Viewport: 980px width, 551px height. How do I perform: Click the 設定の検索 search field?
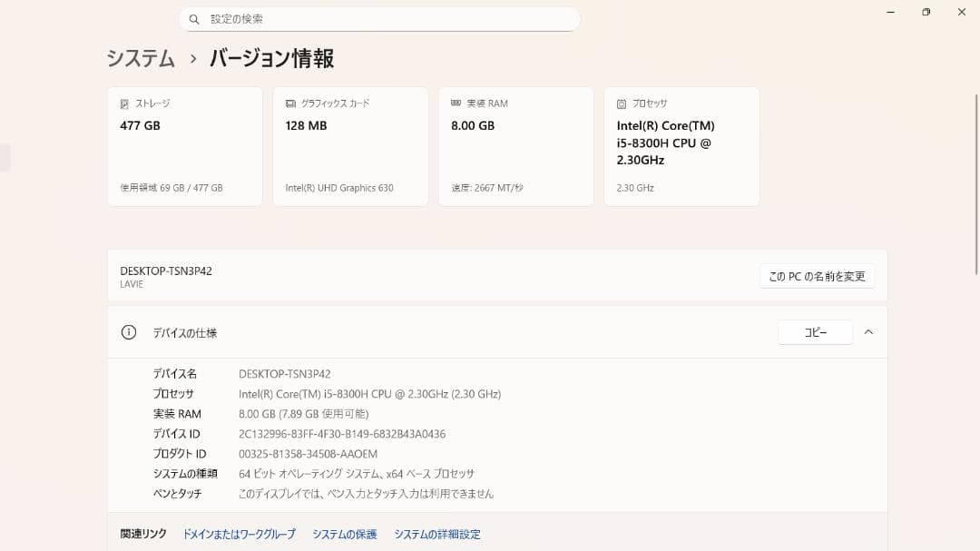click(379, 18)
